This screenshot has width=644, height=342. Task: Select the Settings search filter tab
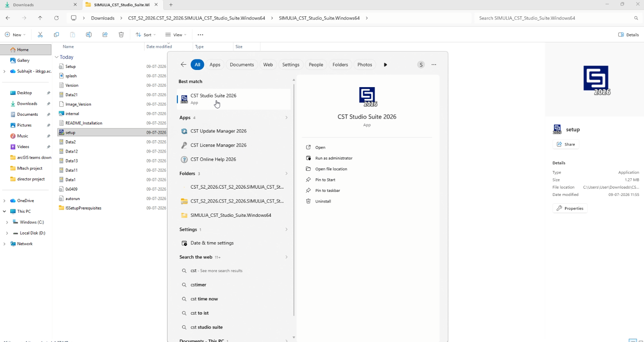(x=291, y=65)
